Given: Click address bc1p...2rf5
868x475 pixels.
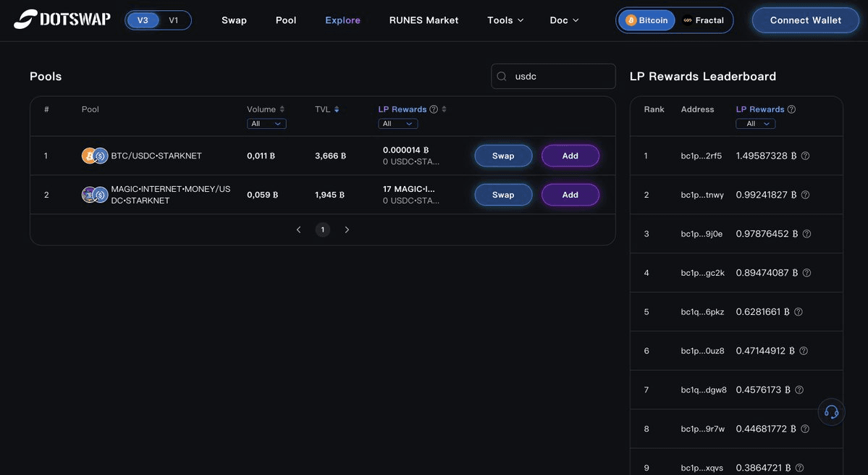Looking at the screenshot, I should (701, 156).
